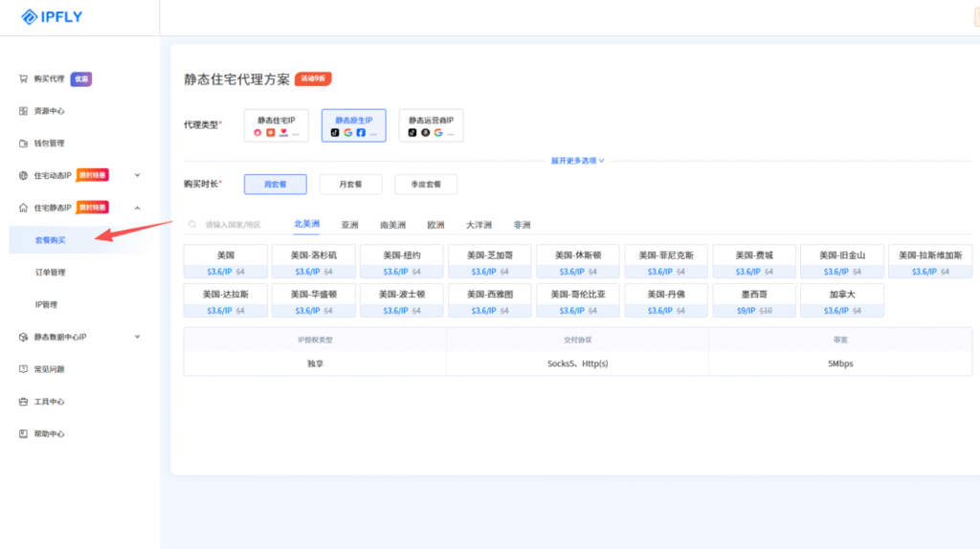Select the 静态住宅IP proxy type

coord(277,125)
